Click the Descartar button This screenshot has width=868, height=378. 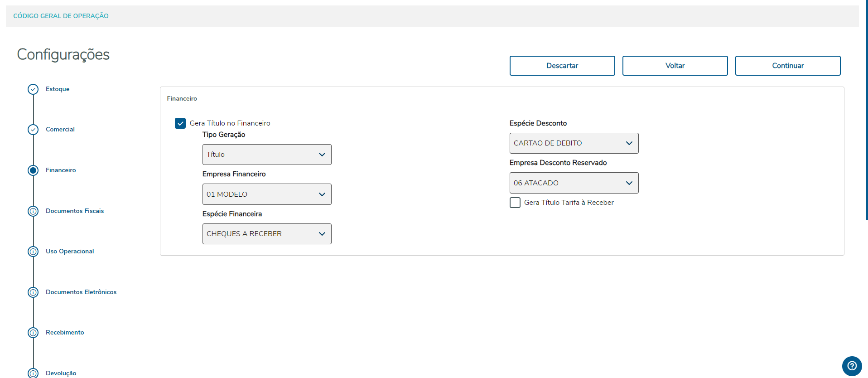click(562, 66)
